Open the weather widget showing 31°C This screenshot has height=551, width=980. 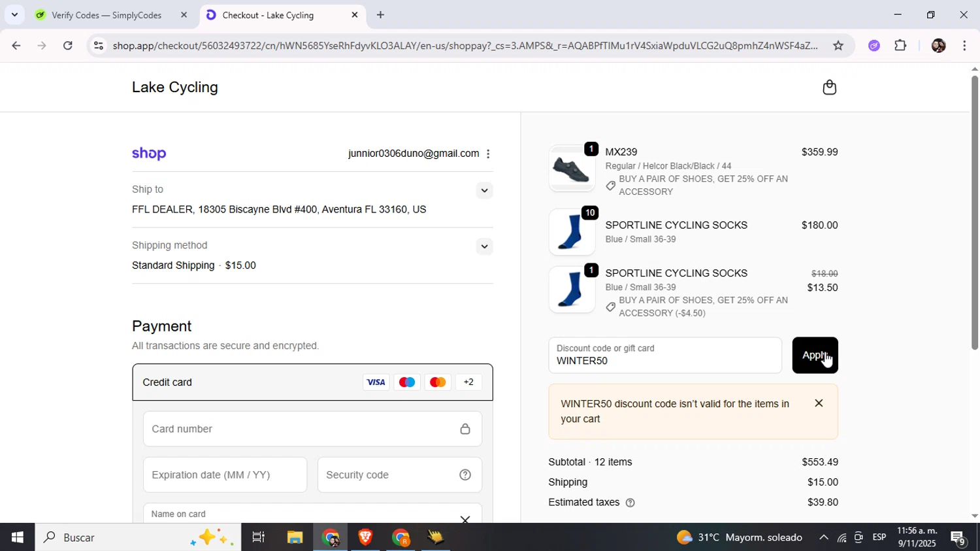740,537
